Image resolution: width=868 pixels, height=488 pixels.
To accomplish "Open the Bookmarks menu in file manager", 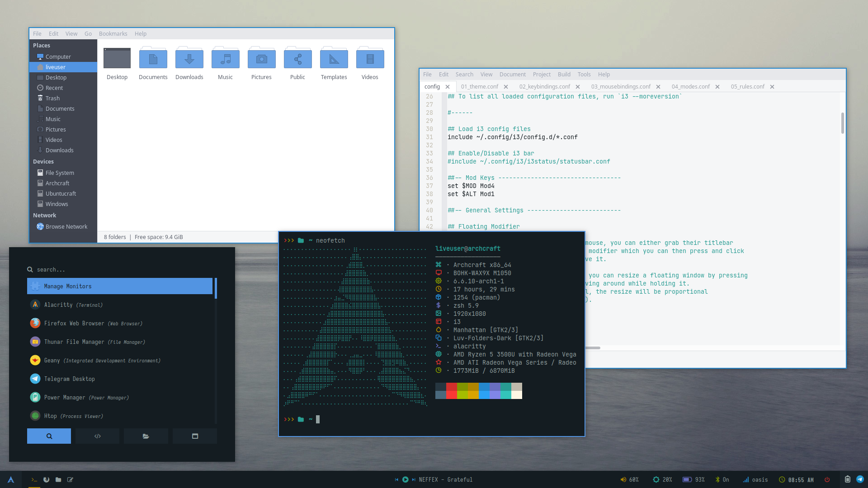I will click(x=113, y=34).
